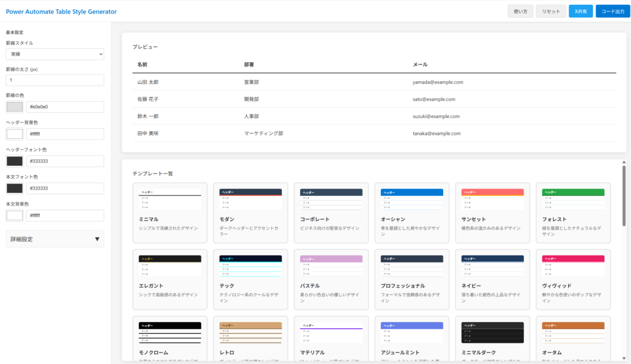Choose the テック template card

coord(250,279)
